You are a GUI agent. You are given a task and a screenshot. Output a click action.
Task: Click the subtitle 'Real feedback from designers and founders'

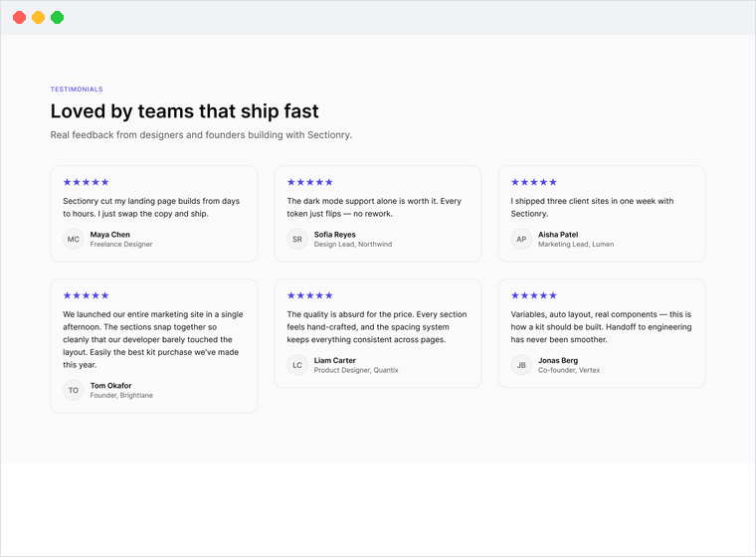(201, 135)
